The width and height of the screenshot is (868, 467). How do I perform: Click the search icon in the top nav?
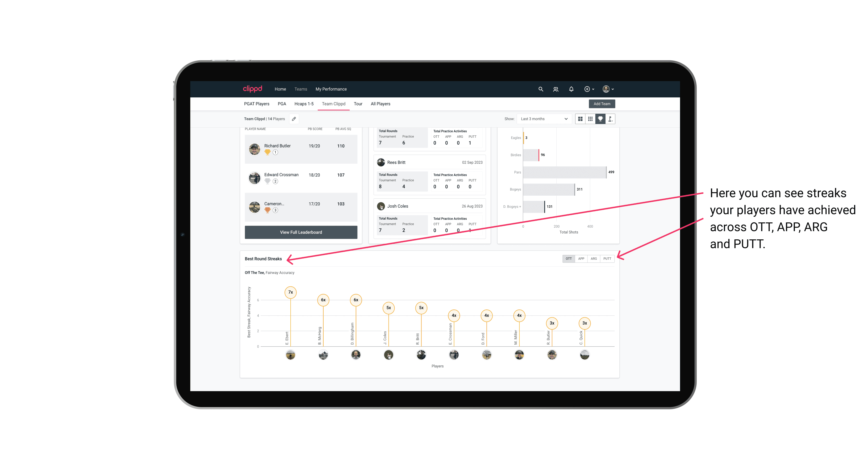(x=540, y=89)
